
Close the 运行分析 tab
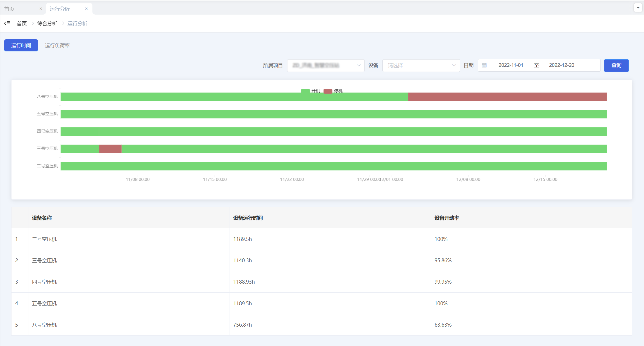[86, 9]
